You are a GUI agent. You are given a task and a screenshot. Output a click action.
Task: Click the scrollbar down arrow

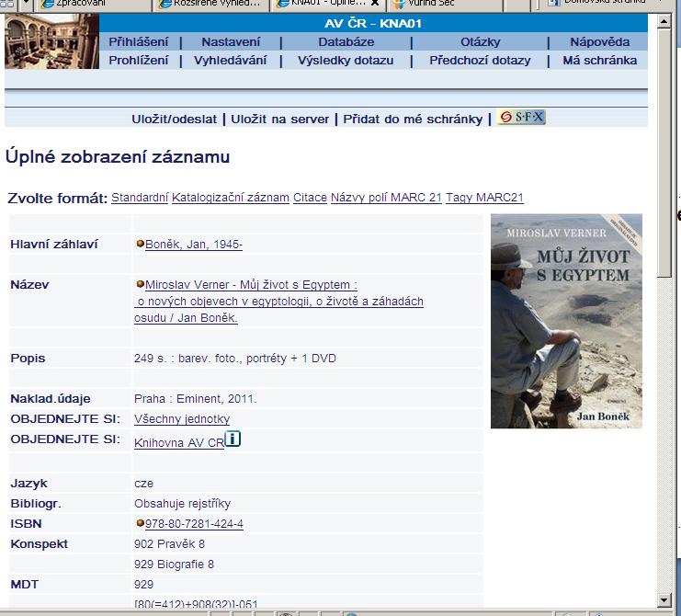point(664,600)
